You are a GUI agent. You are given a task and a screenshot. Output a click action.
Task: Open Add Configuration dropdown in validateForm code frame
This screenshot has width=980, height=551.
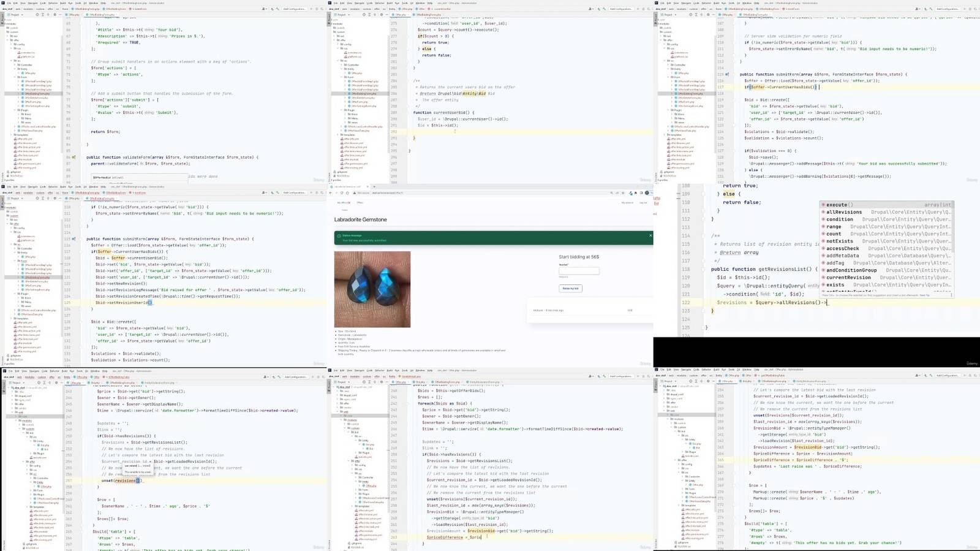coord(294,9)
